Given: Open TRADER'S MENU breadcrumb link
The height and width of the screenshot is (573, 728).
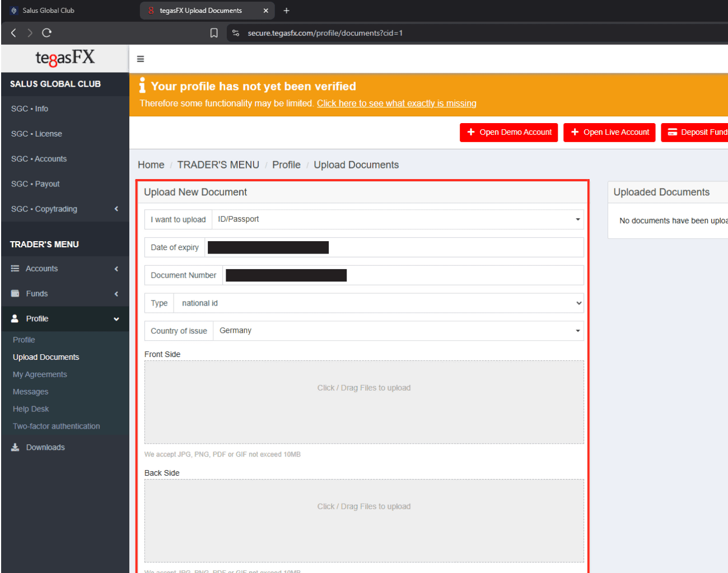Looking at the screenshot, I should pos(218,165).
